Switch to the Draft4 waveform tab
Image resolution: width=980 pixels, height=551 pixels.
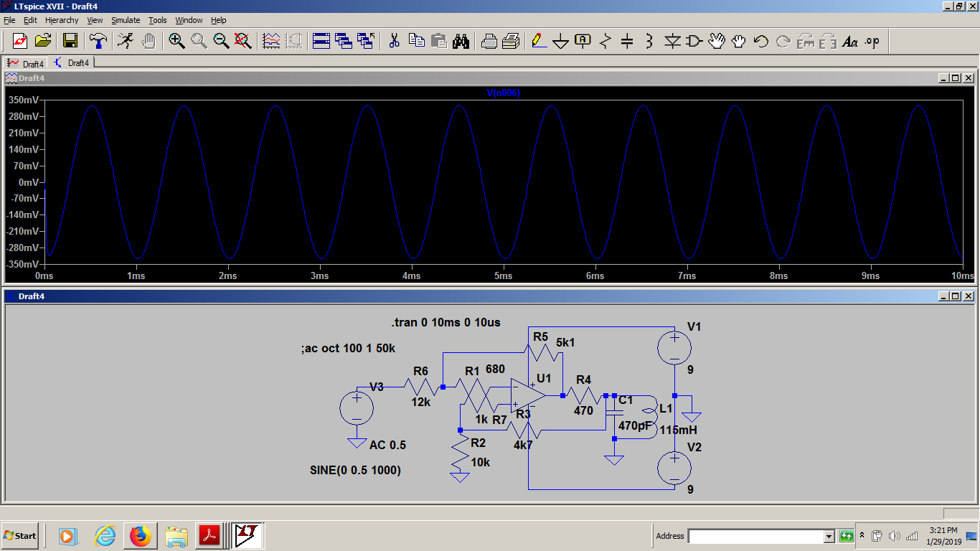point(26,63)
